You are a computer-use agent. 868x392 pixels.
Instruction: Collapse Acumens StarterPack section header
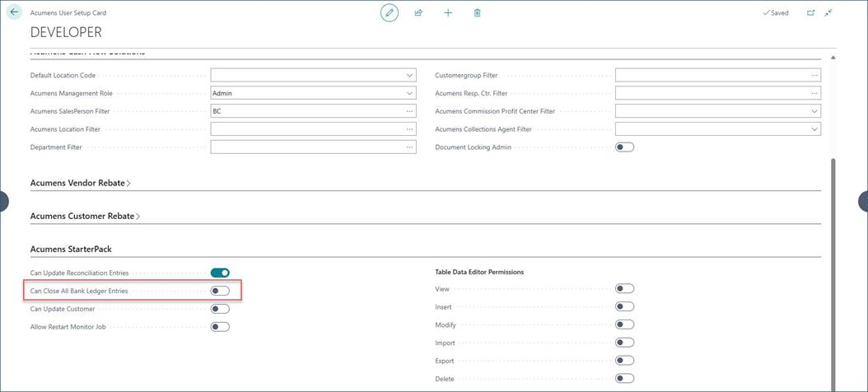71,250
